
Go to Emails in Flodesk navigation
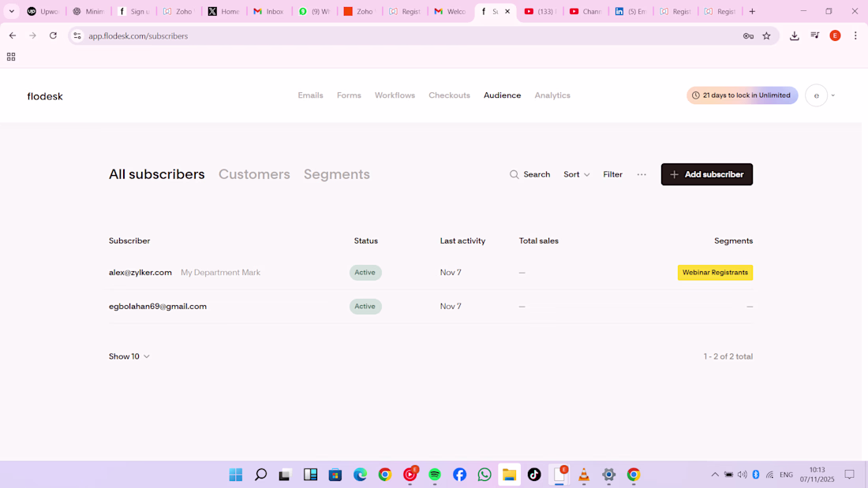pyautogui.click(x=310, y=95)
